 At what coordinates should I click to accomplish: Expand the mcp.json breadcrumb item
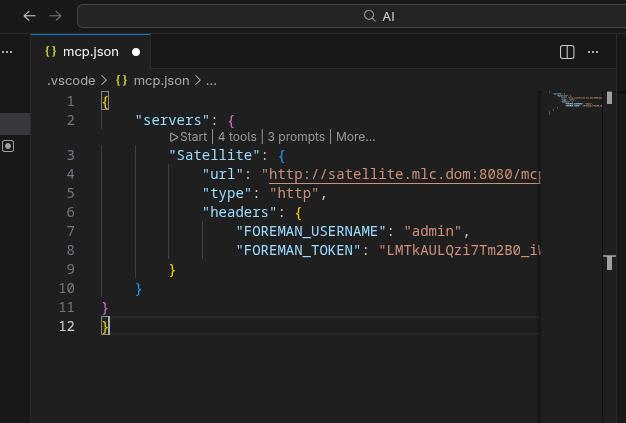tap(160, 80)
